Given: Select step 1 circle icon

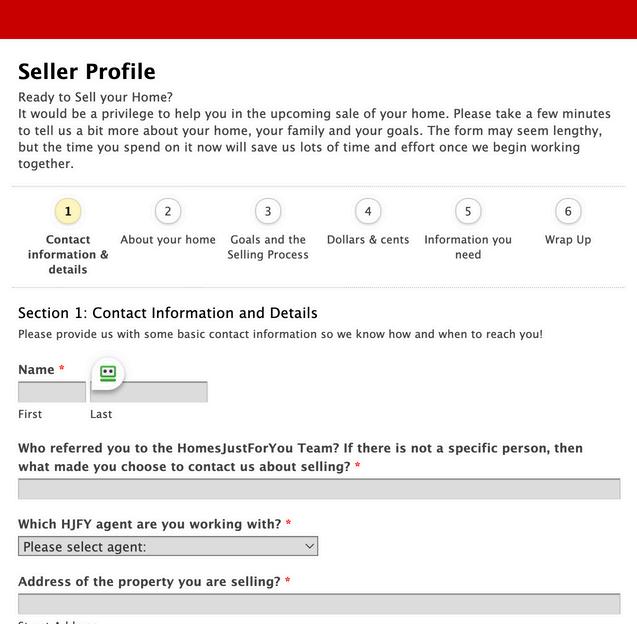Looking at the screenshot, I should pos(67,211).
